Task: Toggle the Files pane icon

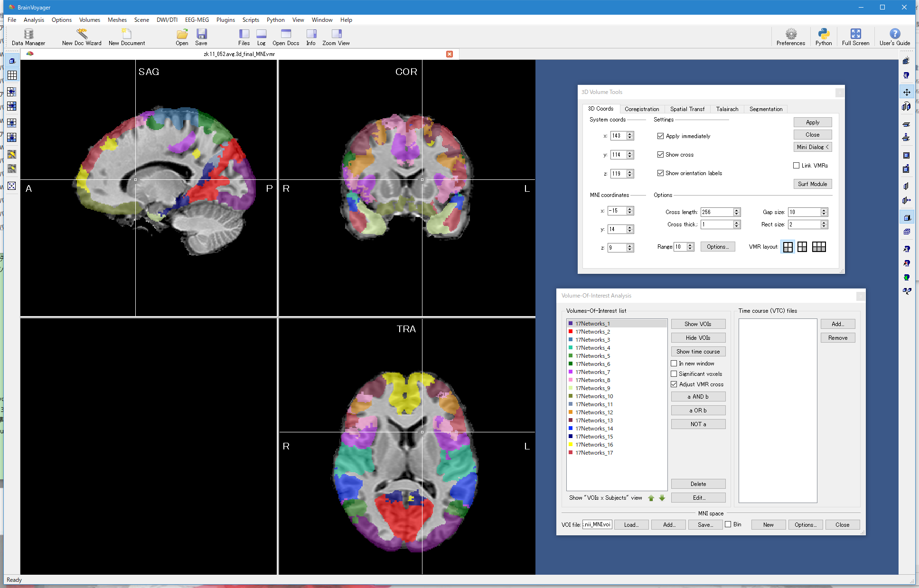Action: (x=244, y=37)
